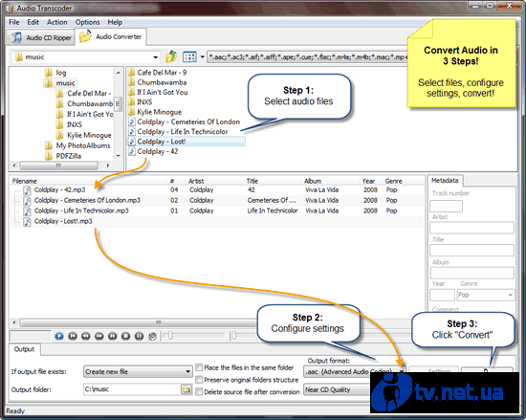Toggle the repeat playback icon
Viewport: 526px width, 420px height.
click(x=152, y=336)
